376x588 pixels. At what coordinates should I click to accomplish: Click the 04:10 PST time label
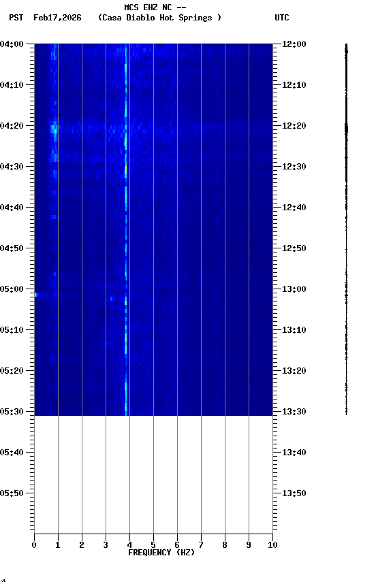(x=12, y=85)
